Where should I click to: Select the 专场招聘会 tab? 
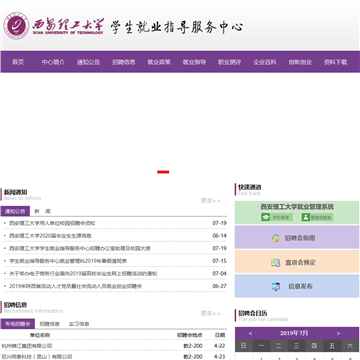pyautogui.click(x=18, y=324)
